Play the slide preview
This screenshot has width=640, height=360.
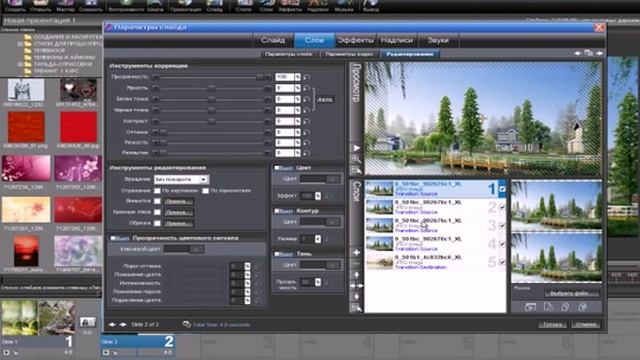point(356,148)
